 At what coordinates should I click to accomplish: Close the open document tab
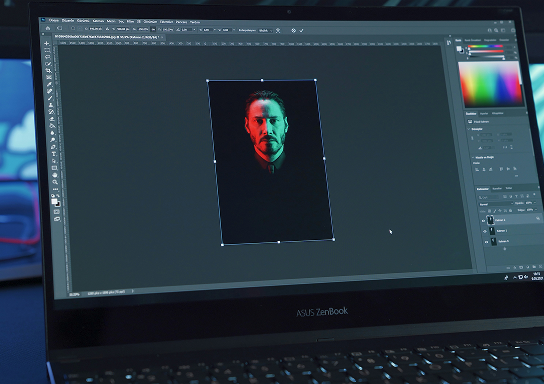(x=162, y=37)
